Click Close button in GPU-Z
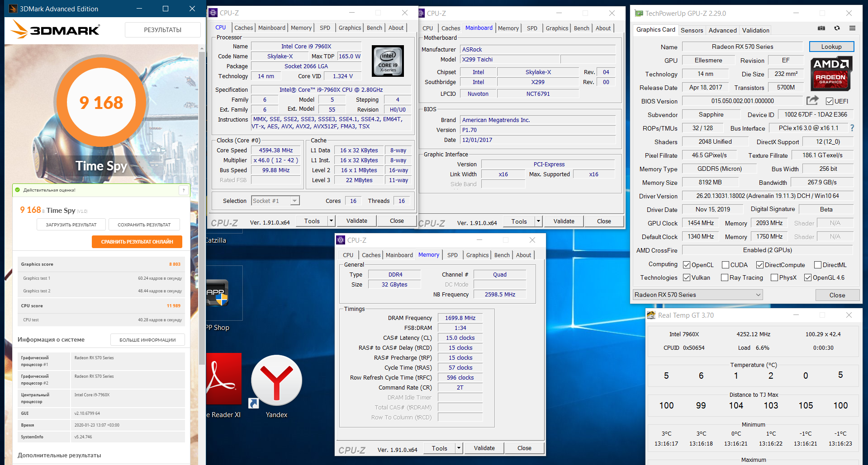Image resolution: width=868 pixels, height=465 pixels. pos(837,295)
